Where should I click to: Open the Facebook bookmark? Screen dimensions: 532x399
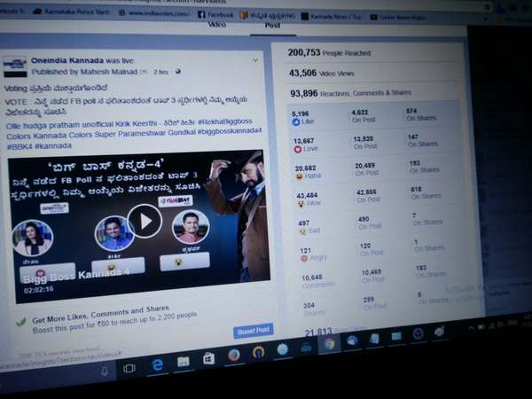pyautogui.click(x=215, y=14)
